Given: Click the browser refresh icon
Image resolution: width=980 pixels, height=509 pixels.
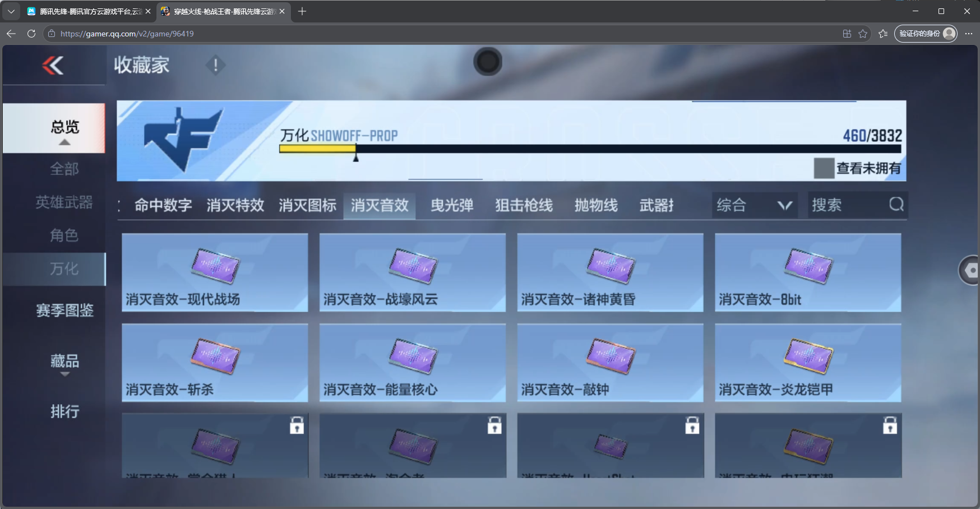Looking at the screenshot, I should point(31,34).
